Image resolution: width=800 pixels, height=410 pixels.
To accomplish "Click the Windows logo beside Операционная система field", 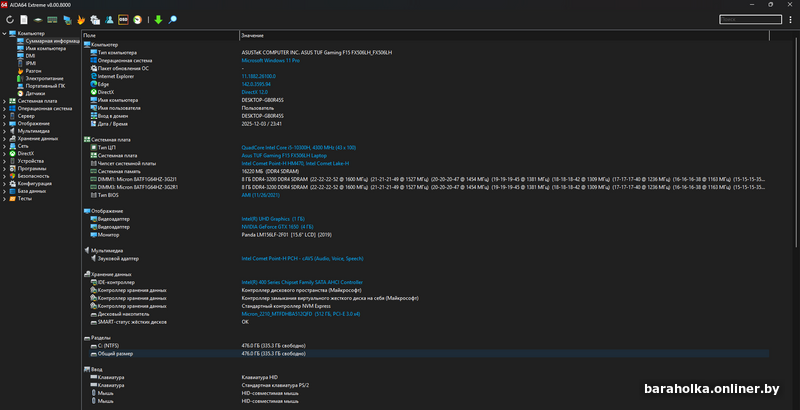I will 93,60.
